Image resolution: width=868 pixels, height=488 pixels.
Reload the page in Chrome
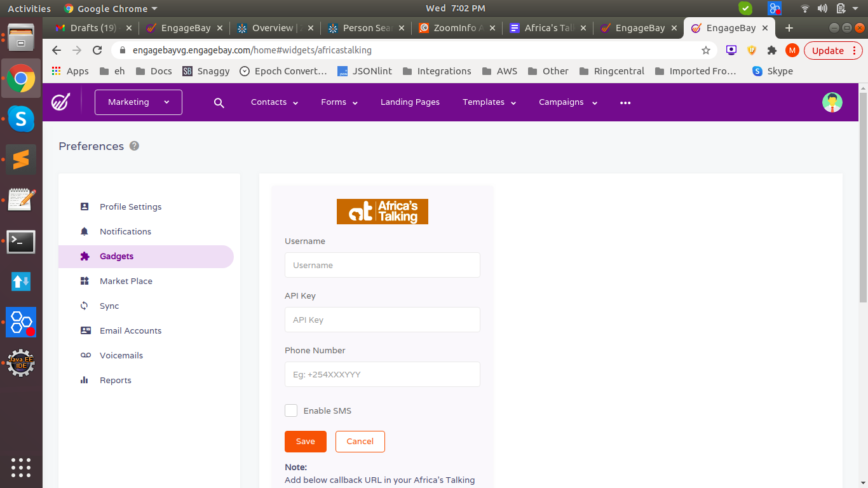tap(97, 50)
